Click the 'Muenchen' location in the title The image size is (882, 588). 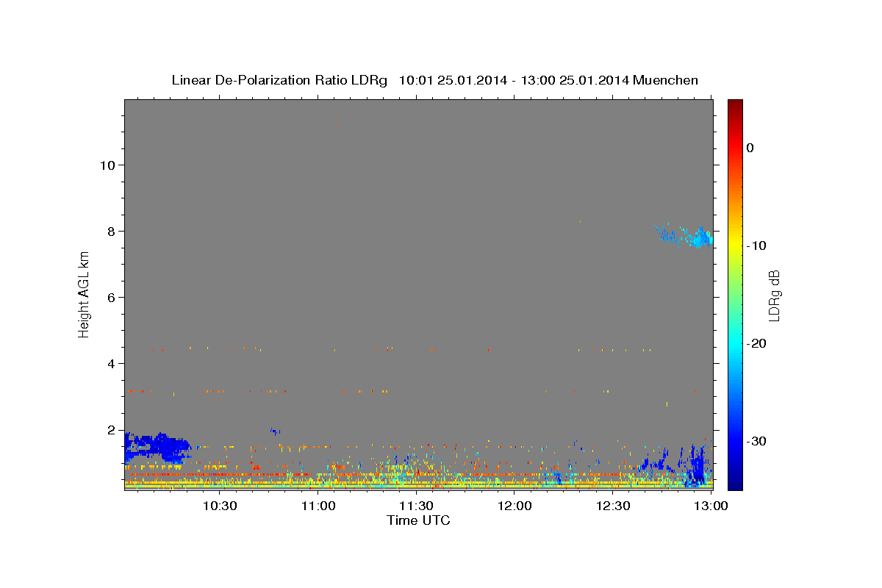click(x=666, y=80)
